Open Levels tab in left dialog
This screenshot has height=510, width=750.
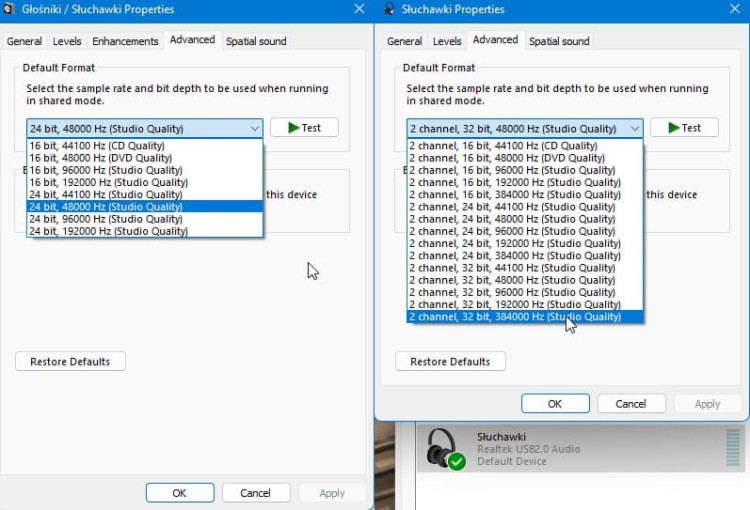67,41
